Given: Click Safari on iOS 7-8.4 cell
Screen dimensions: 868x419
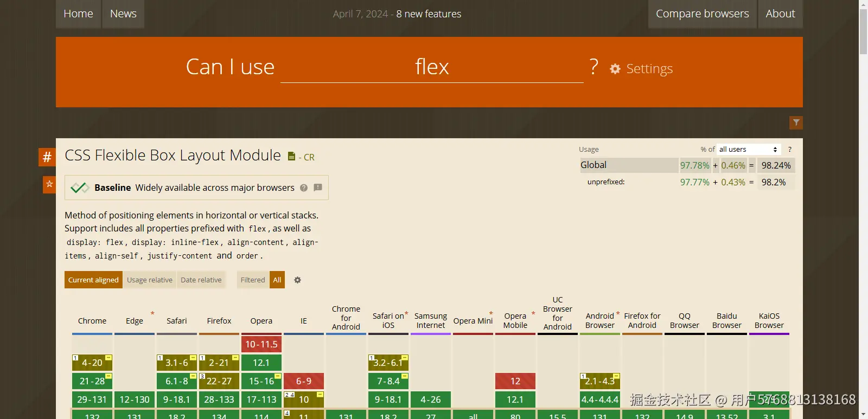Looking at the screenshot, I should click(388, 381).
